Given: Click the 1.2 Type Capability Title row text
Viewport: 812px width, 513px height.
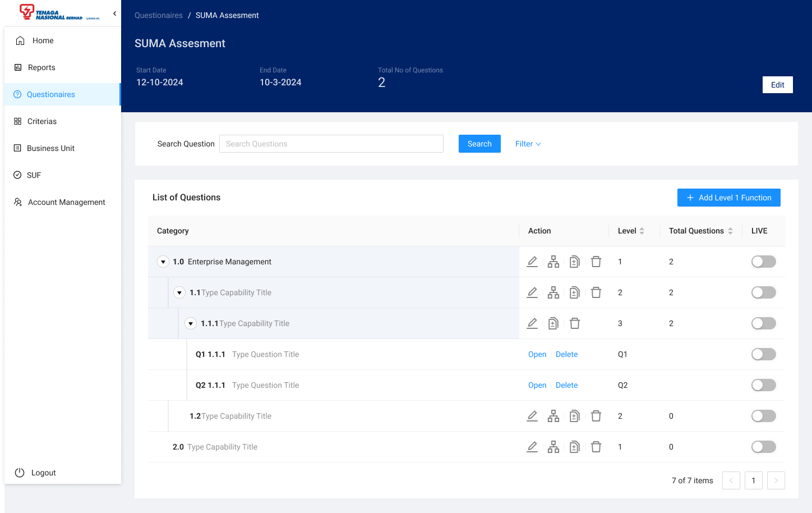Looking at the screenshot, I should (230, 416).
